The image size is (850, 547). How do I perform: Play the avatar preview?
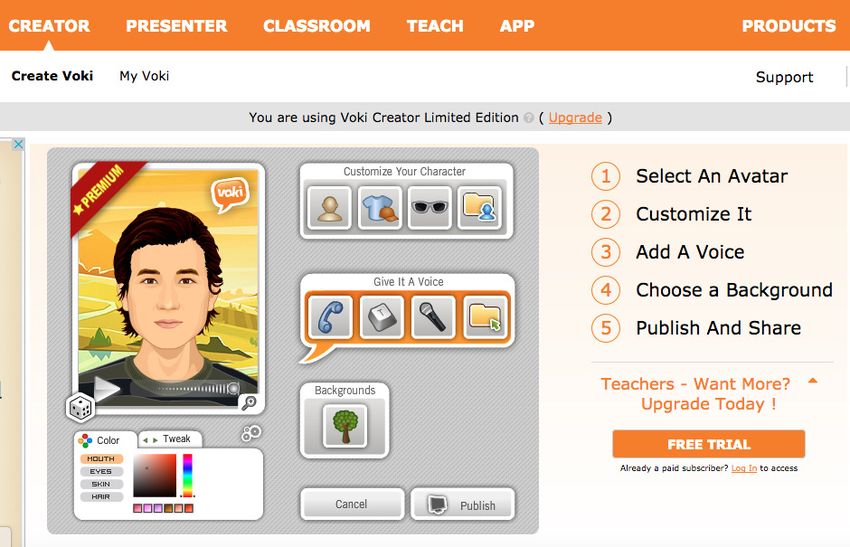[106, 388]
